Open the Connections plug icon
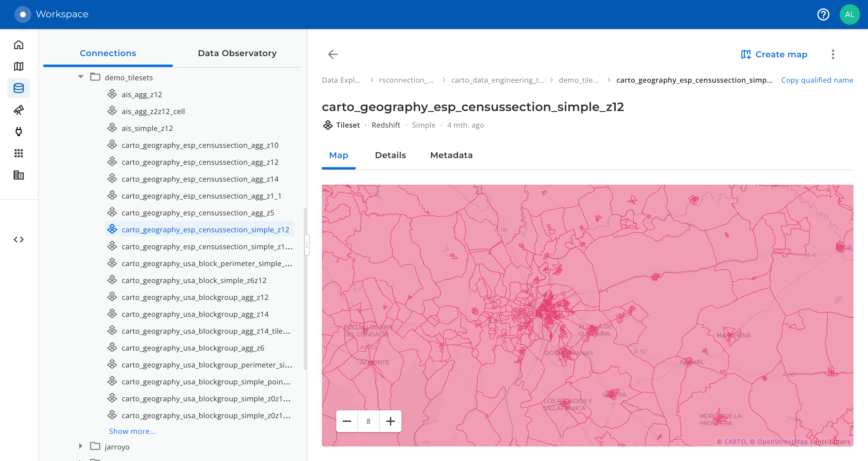Image resolution: width=868 pixels, height=461 pixels. tap(18, 132)
